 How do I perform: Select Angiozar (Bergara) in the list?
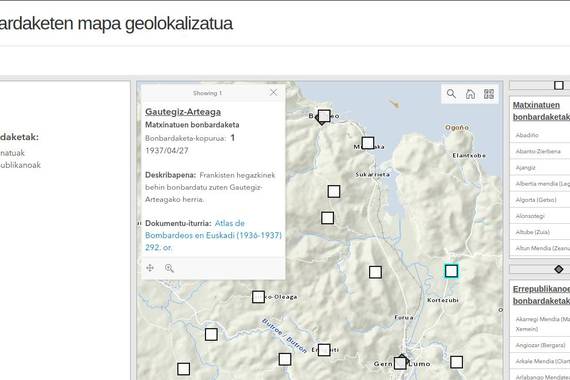point(540,345)
